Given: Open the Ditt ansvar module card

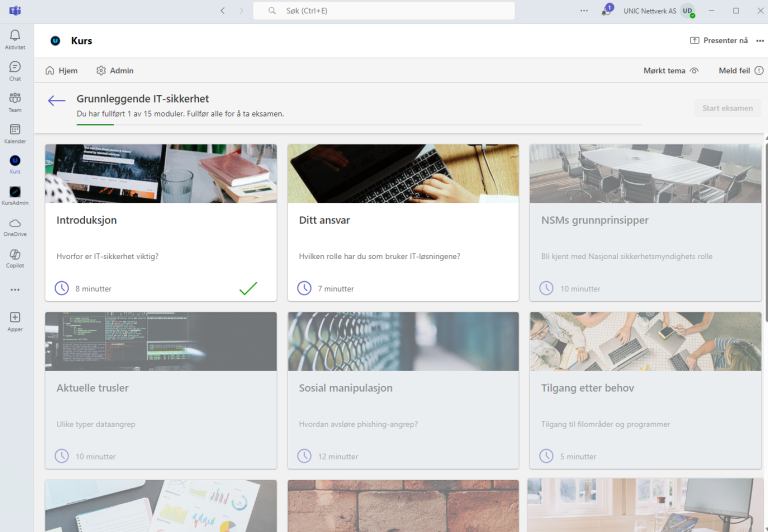Looking at the screenshot, I should (403, 222).
